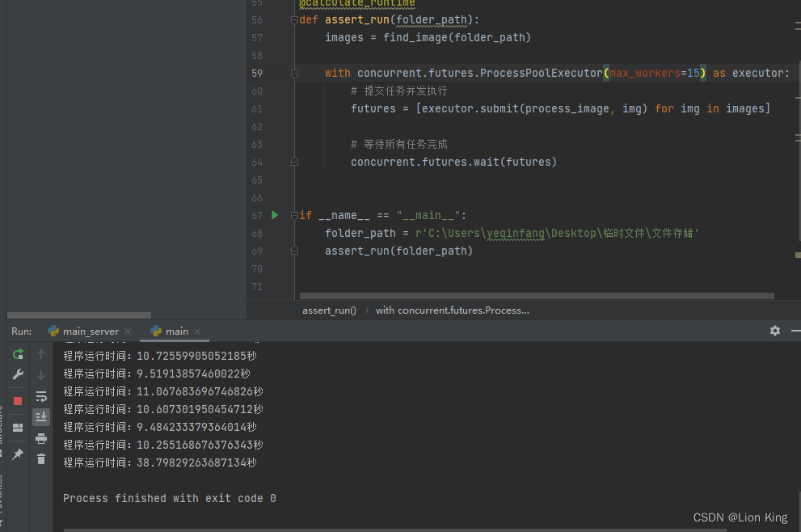Click assert_run() in the breadcrumb bar
Screen dimensions: 801x532
point(328,310)
